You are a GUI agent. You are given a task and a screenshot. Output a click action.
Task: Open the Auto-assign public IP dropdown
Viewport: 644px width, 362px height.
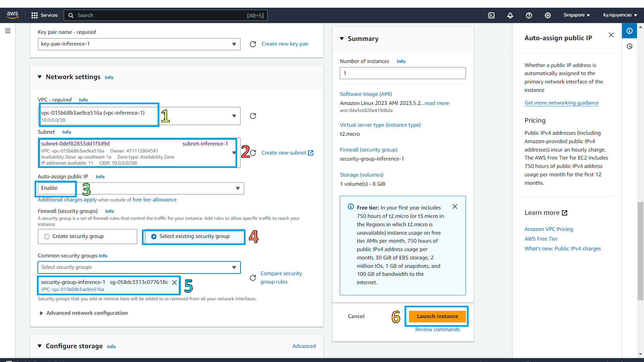236,188
